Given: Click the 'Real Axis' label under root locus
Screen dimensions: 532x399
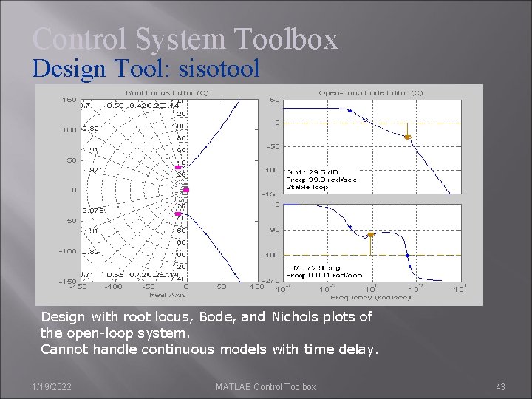Looking at the screenshot, I should pyautogui.click(x=168, y=295).
